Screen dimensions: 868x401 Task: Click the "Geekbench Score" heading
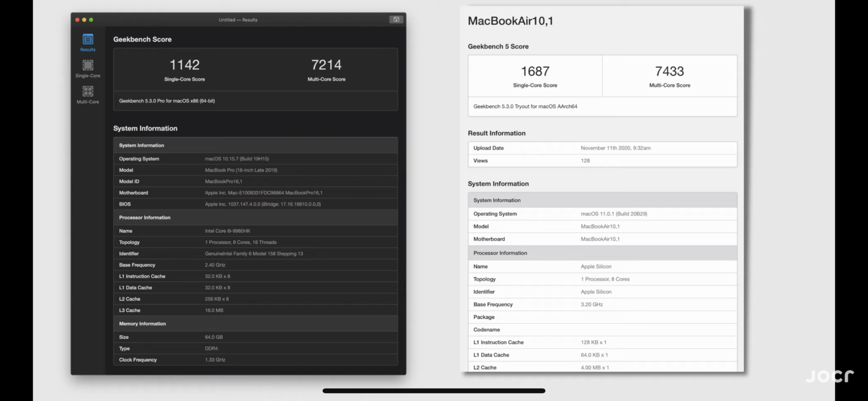142,39
